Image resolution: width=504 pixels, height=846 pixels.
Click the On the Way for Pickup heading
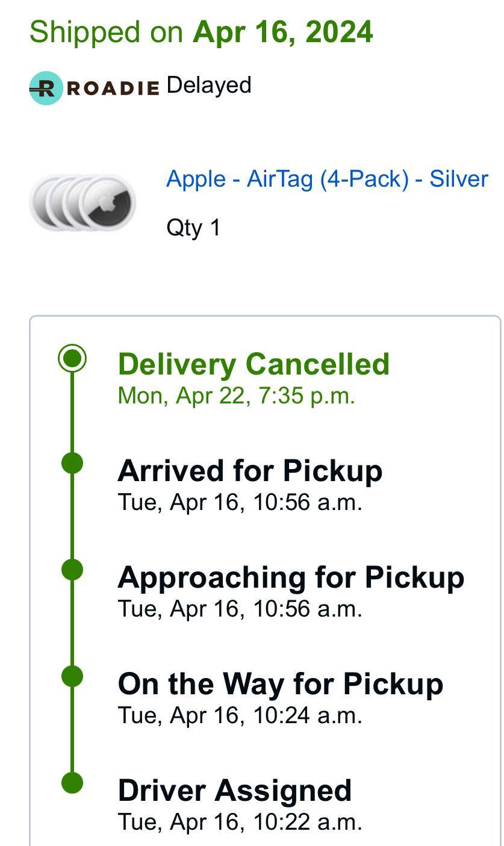pos(281,683)
